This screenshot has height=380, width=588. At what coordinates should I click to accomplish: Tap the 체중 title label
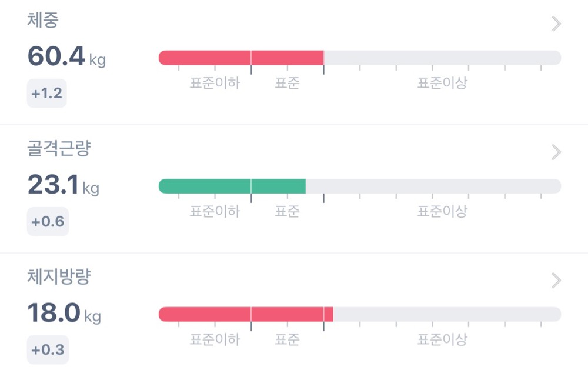click(x=43, y=21)
